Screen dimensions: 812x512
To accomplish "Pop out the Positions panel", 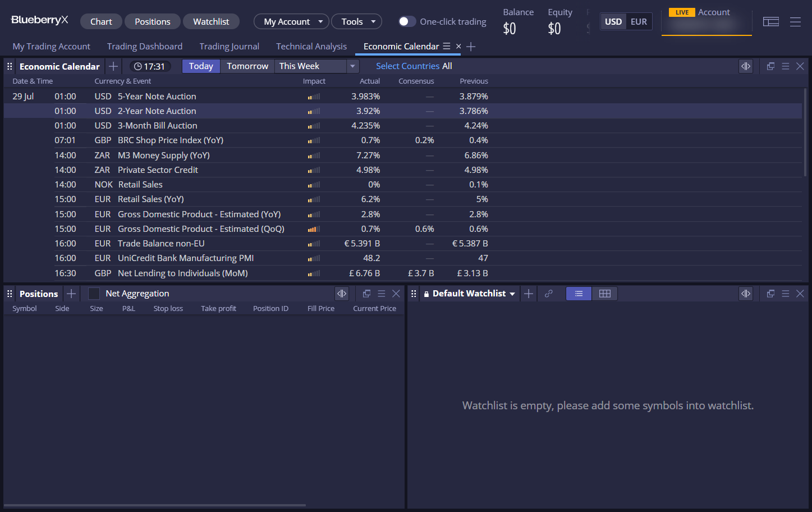I will tap(366, 294).
